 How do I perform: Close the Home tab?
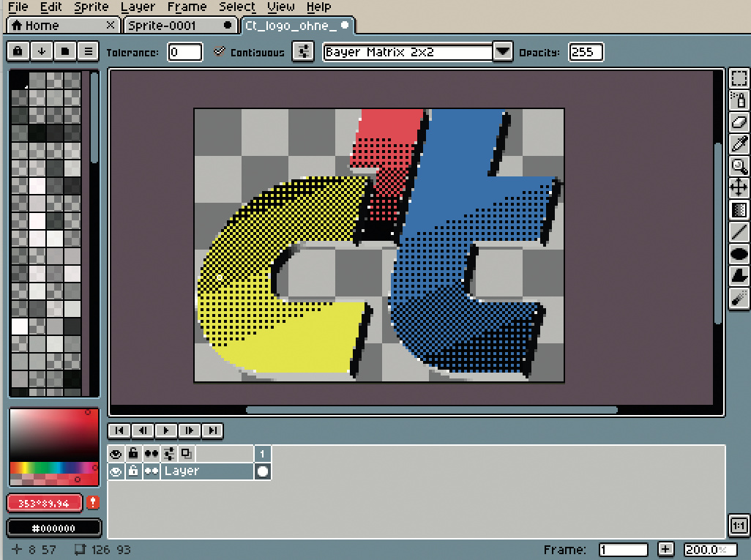(x=110, y=25)
